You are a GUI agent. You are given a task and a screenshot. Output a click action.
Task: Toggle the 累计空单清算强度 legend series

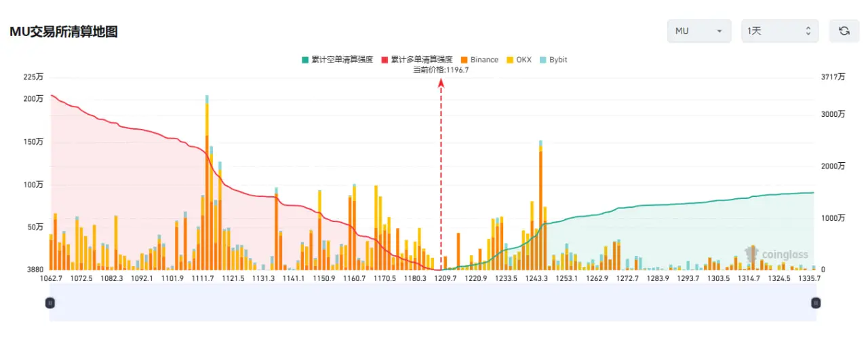(x=337, y=60)
